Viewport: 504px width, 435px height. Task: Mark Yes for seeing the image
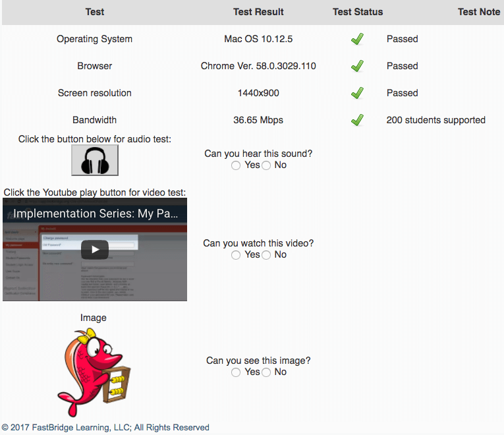(236, 372)
